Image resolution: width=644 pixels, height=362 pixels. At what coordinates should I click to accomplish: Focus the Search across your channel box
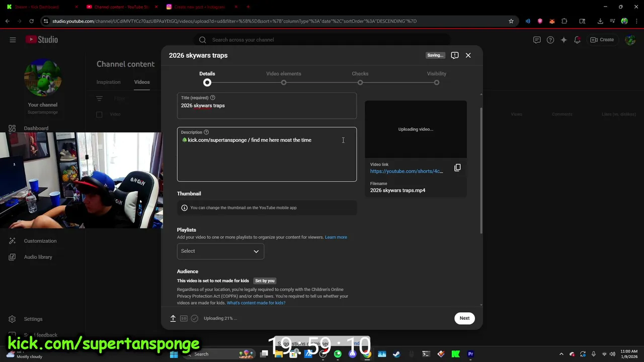pos(322,40)
